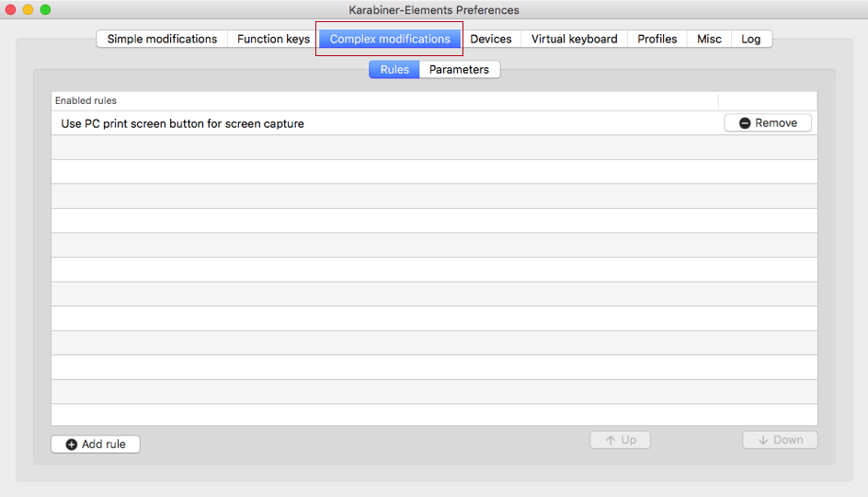
Task: Minimize the preferences window with yellow button
Action: click(x=28, y=9)
